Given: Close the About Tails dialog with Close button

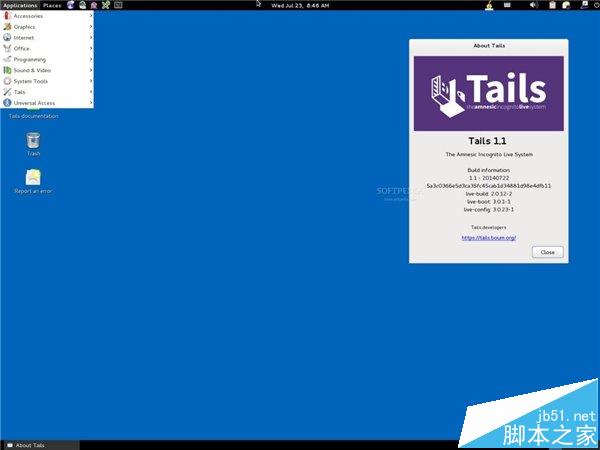Looking at the screenshot, I should coord(548,252).
